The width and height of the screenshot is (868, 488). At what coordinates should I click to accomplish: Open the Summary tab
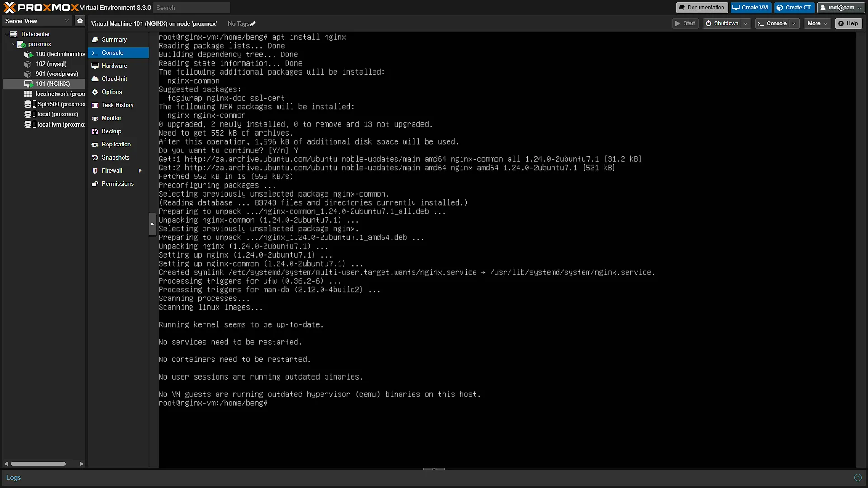tap(118, 40)
